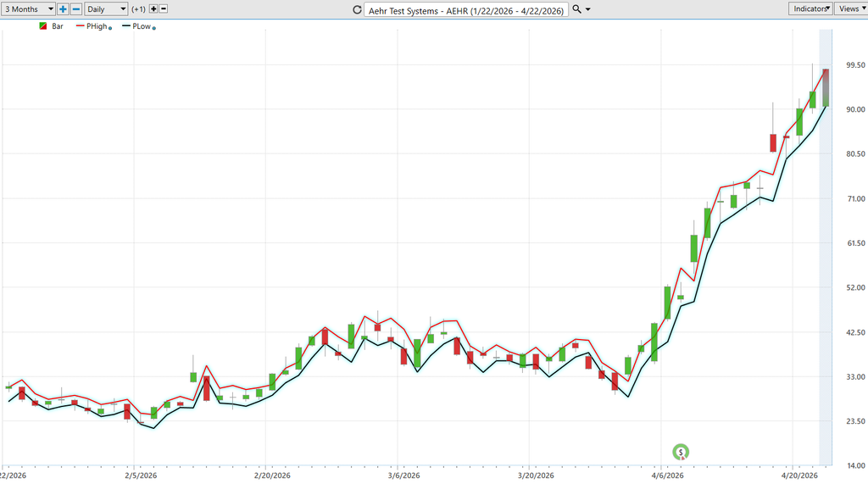
Task: Click the magnifying glass symbol search icon
Action: pyautogui.click(x=577, y=8)
